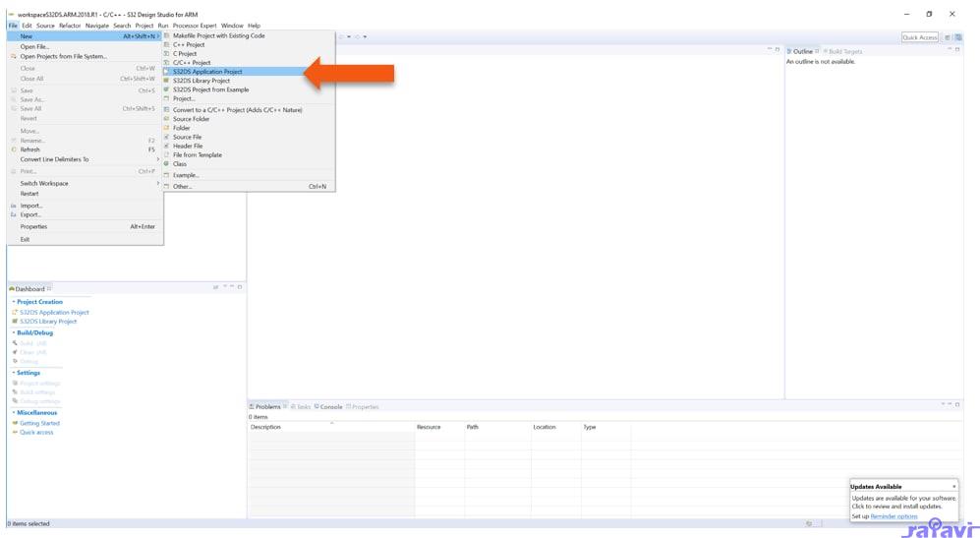This screenshot has height=538, width=980.
Task: Switch to the Build Targets tab
Action: pos(844,51)
